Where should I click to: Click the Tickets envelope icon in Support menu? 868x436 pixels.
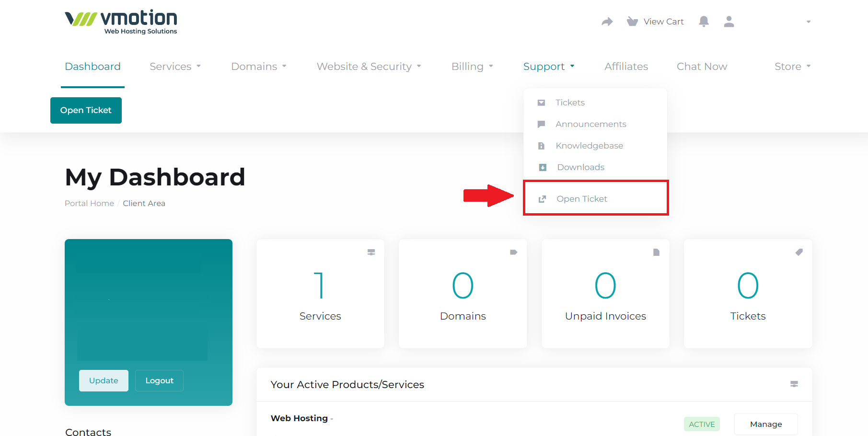pos(542,103)
